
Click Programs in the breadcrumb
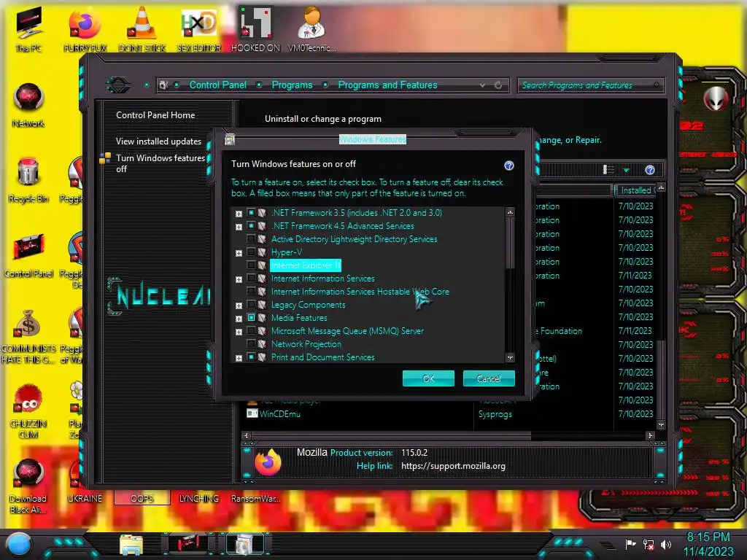(292, 85)
